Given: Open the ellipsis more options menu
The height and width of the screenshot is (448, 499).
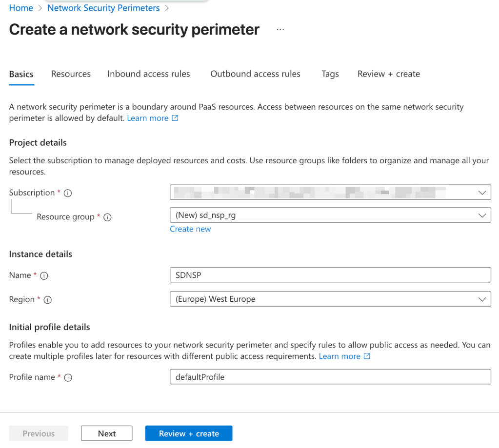Looking at the screenshot, I should pyautogui.click(x=280, y=30).
